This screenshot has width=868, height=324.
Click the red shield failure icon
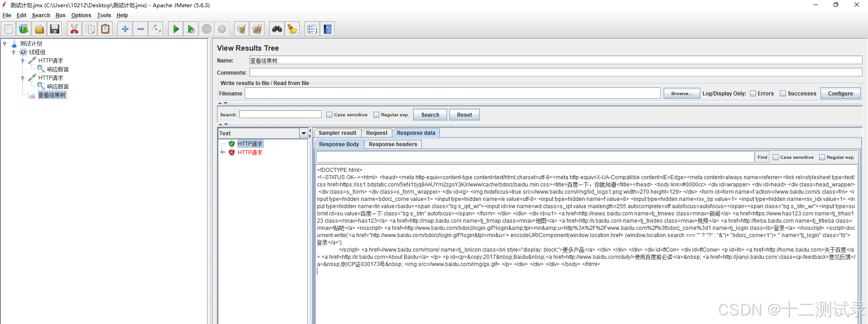pyautogui.click(x=232, y=152)
